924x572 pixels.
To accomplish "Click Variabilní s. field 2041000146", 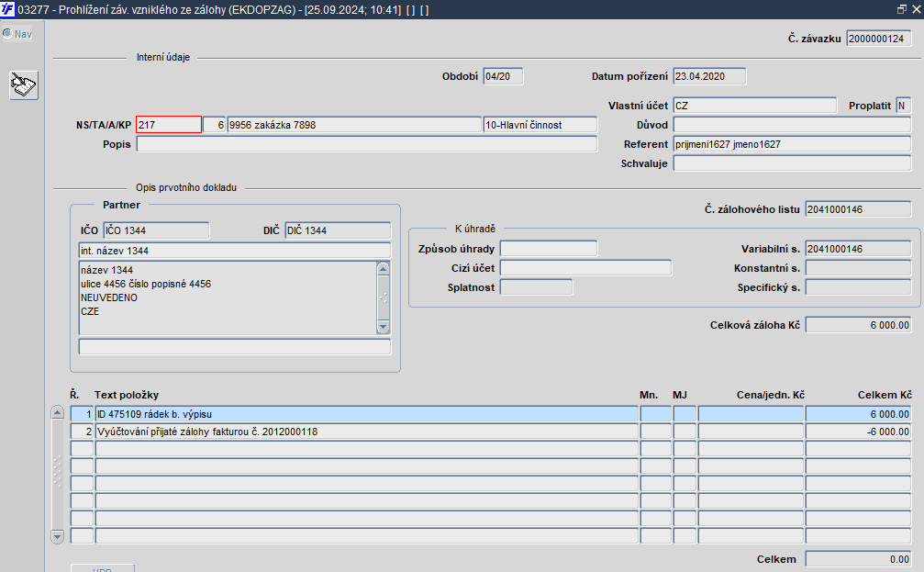I will coord(858,249).
